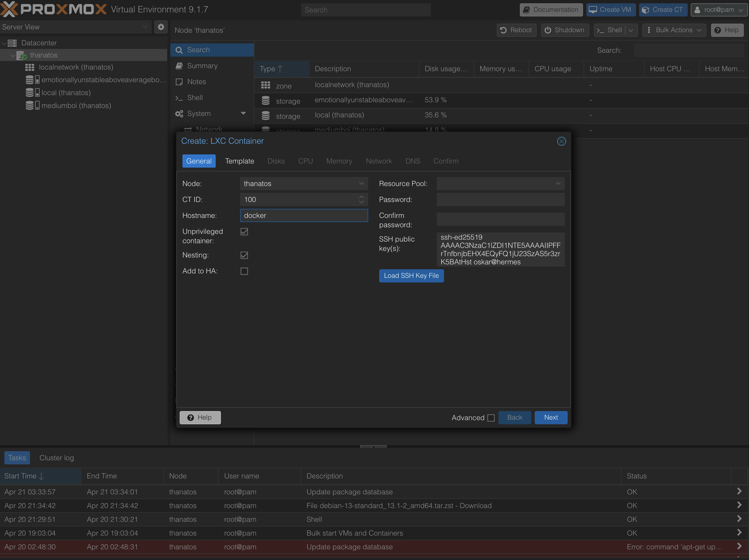Sort tasks by Start Time column
This screenshot has width=749, height=560.
[40, 476]
